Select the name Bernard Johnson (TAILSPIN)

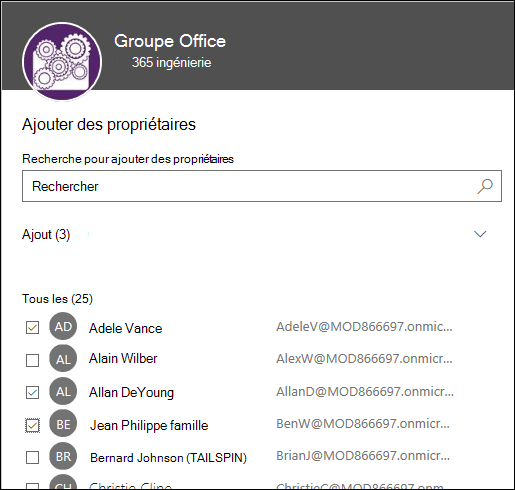point(168,458)
